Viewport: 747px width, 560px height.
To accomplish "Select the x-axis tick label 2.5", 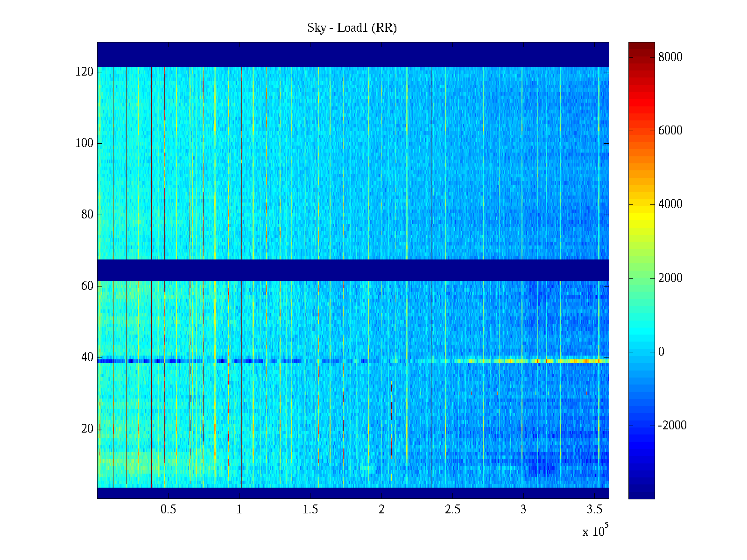I will (x=452, y=510).
